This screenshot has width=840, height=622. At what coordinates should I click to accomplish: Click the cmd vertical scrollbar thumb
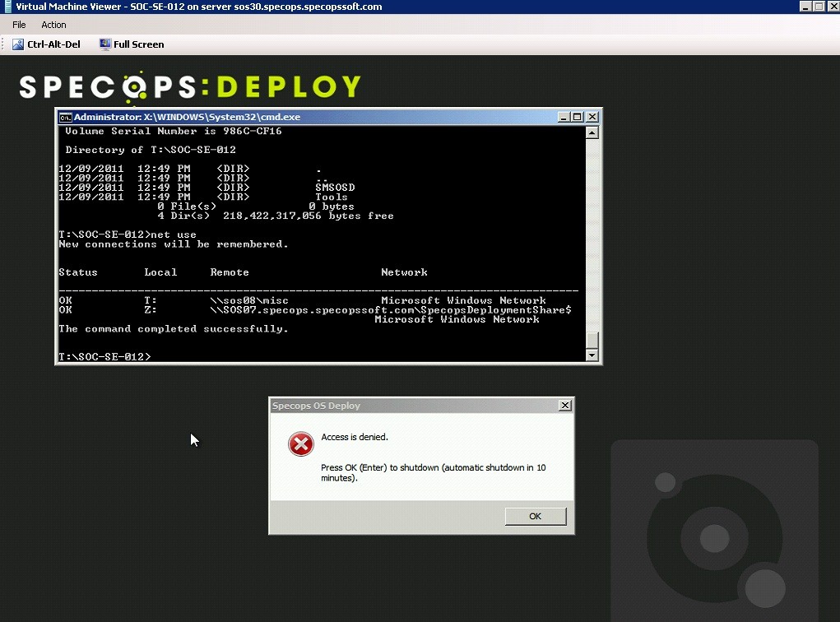pyautogui.click(x=592, y=340)
